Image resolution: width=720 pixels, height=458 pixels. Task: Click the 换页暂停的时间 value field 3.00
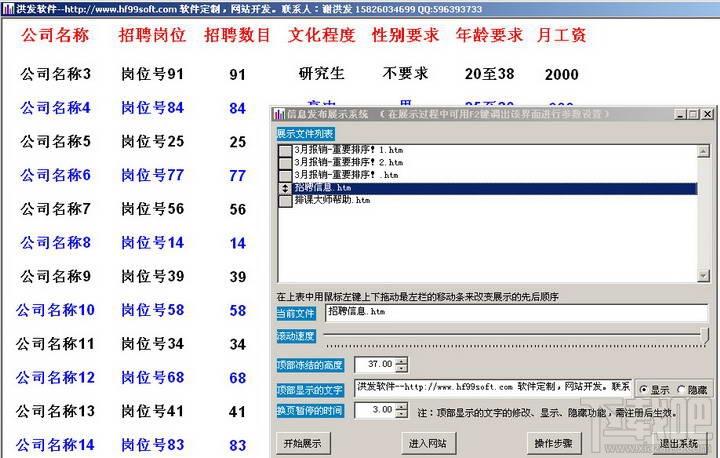pyautogui.click(x=376, y=409)
